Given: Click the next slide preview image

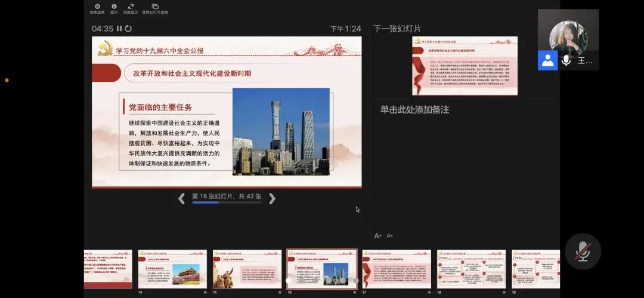Looking at the screenshot, I should coord(465,66).
